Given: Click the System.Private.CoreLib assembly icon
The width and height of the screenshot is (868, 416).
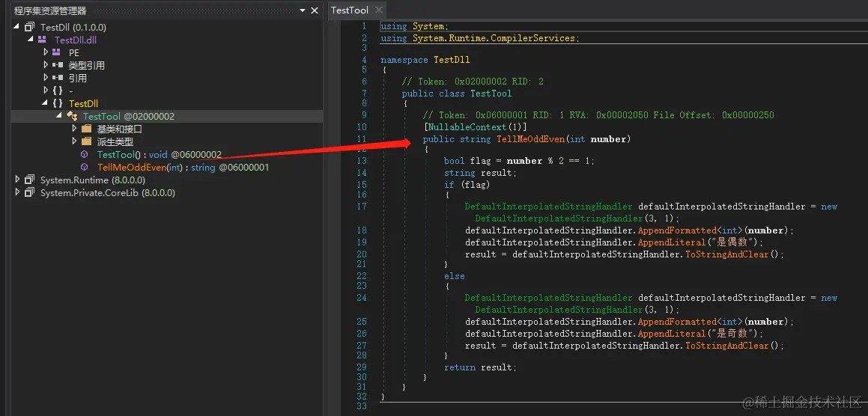Looking at the screenshot, I should pyautogui.click(x=29, y=192).
